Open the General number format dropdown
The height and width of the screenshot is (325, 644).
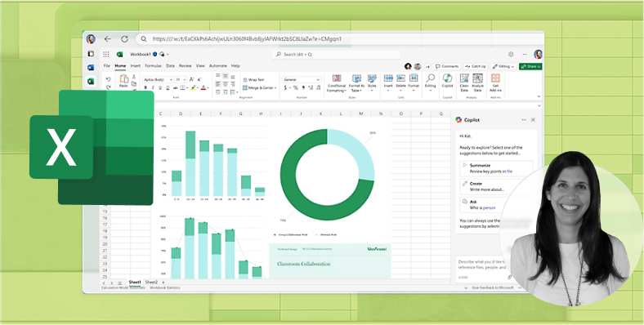(302, 79)
